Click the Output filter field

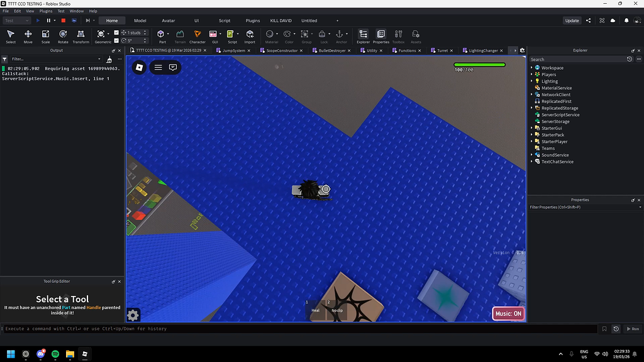[56, 59]
